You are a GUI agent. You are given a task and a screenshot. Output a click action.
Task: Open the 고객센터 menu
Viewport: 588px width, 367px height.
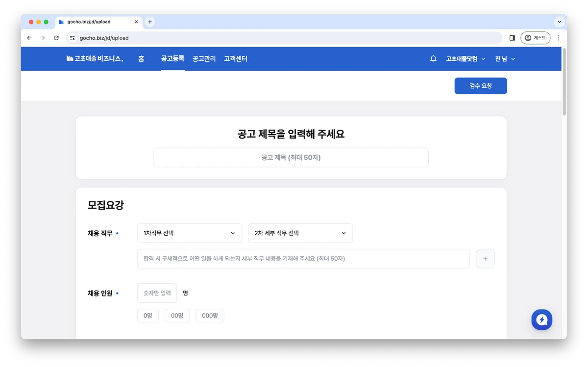coord(236,59)
